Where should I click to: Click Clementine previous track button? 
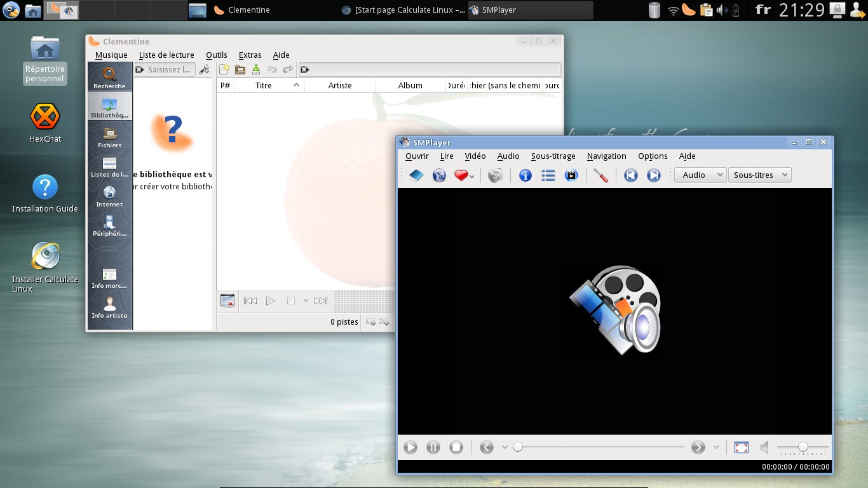coord(250,301)
